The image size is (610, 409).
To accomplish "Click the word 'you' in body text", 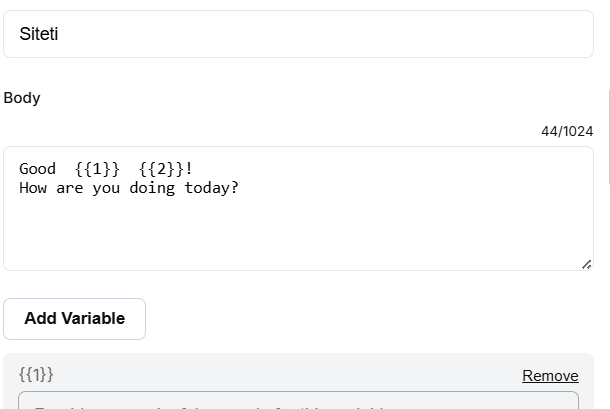I will [106, 189].
